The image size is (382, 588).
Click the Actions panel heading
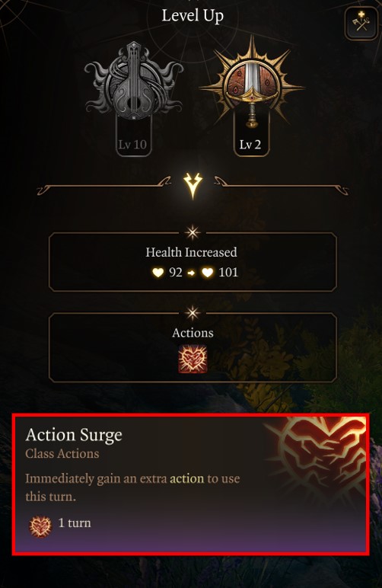pyautogui.click(x=193, y=333)
